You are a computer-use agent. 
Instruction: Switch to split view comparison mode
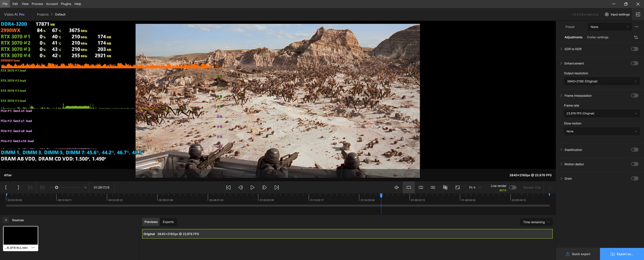[421, 187]
